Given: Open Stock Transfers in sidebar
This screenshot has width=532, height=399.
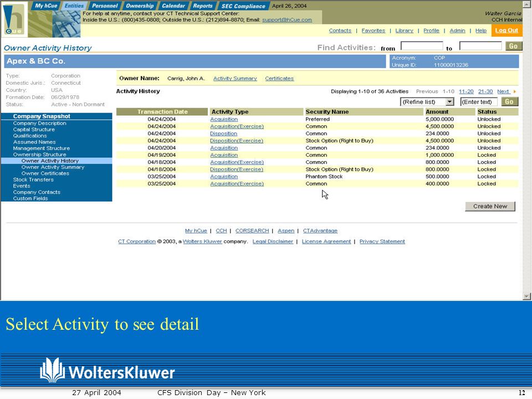Looking at the screenshot, I should pos(33,180).
